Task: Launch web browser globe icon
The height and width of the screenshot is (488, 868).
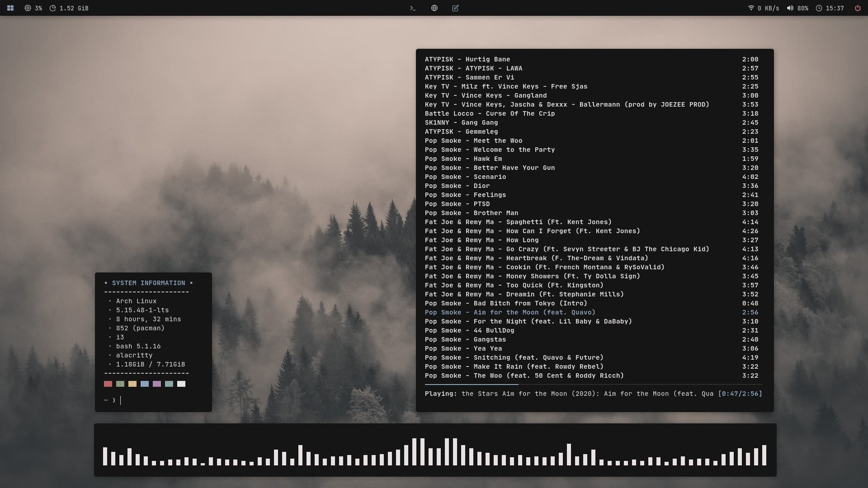Action: click(434, 8)
